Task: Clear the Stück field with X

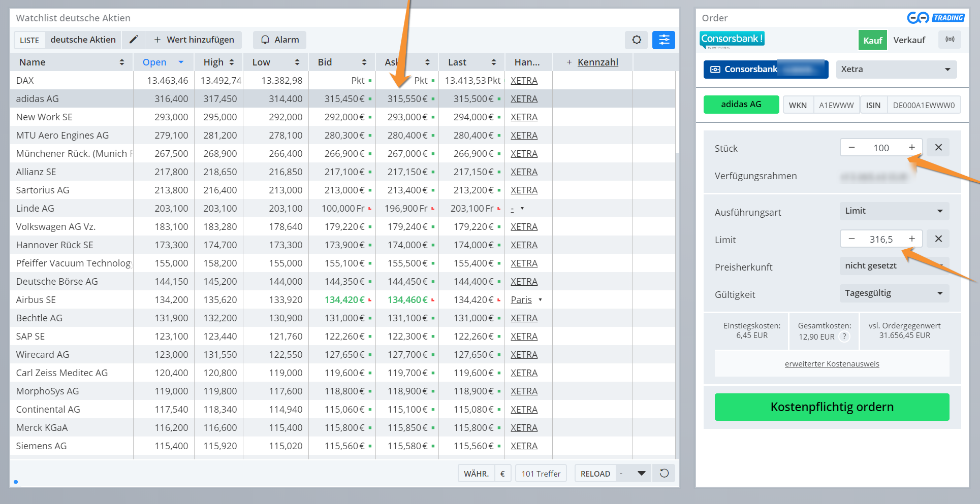Action: [x=938, y=147]
